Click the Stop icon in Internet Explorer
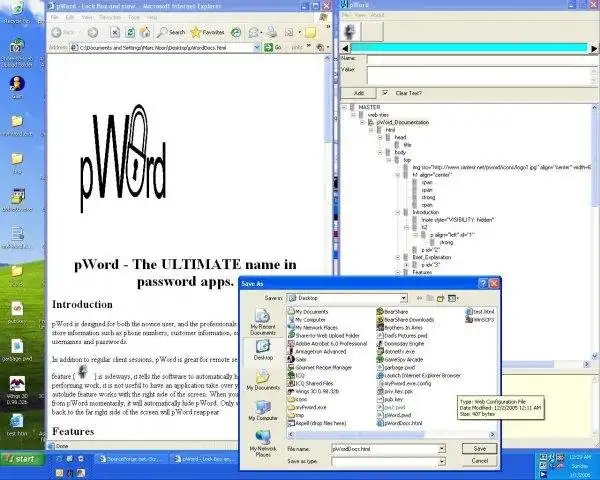The image size is (600, 480). (114, 33)
